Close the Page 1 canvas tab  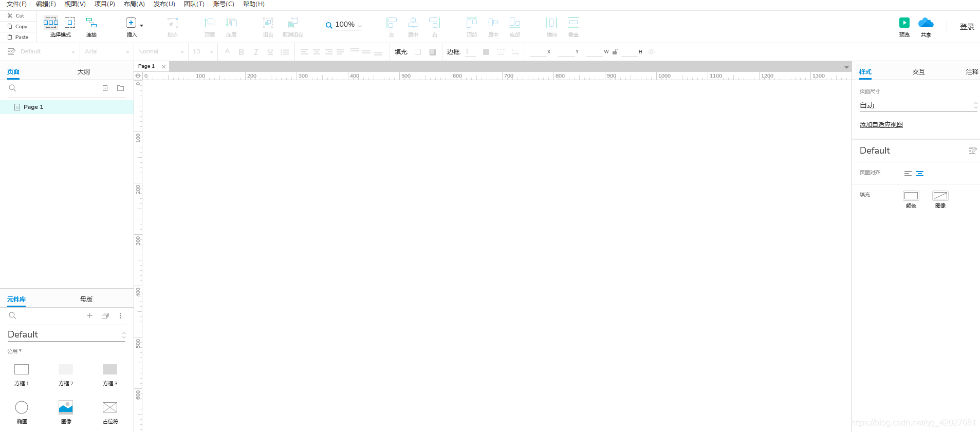click(164, 67)
